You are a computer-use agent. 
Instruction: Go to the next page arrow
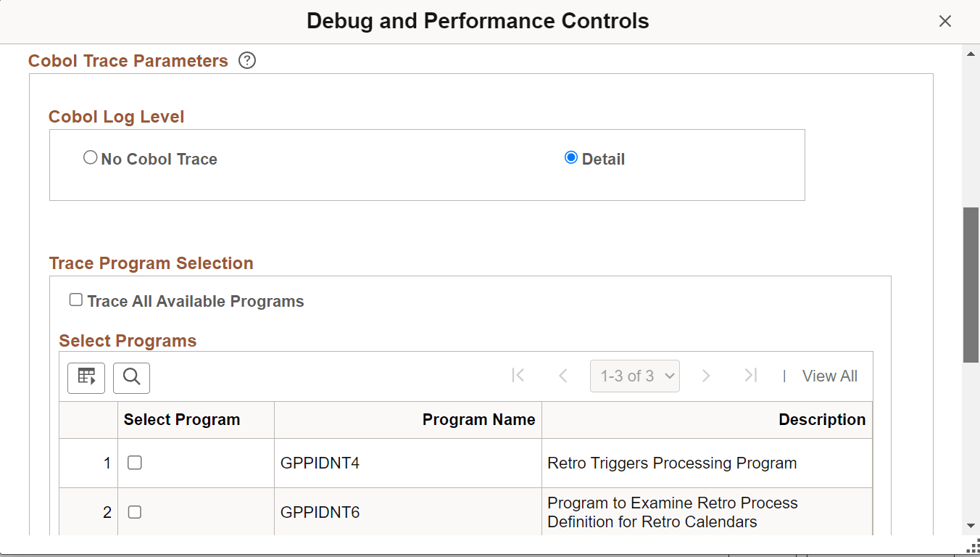tap(706, 376)
